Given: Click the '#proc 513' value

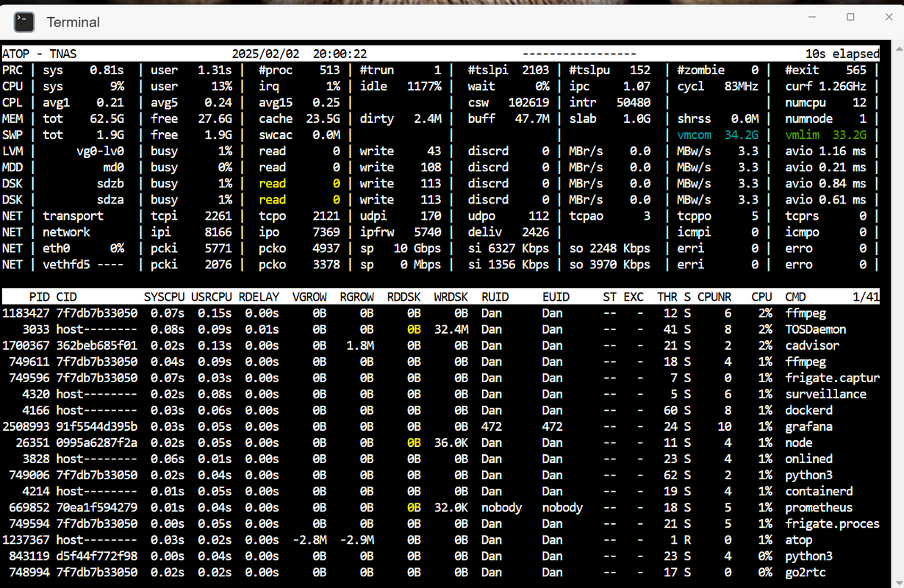Looking at the screenshot, I should click(x=299, y=70).
